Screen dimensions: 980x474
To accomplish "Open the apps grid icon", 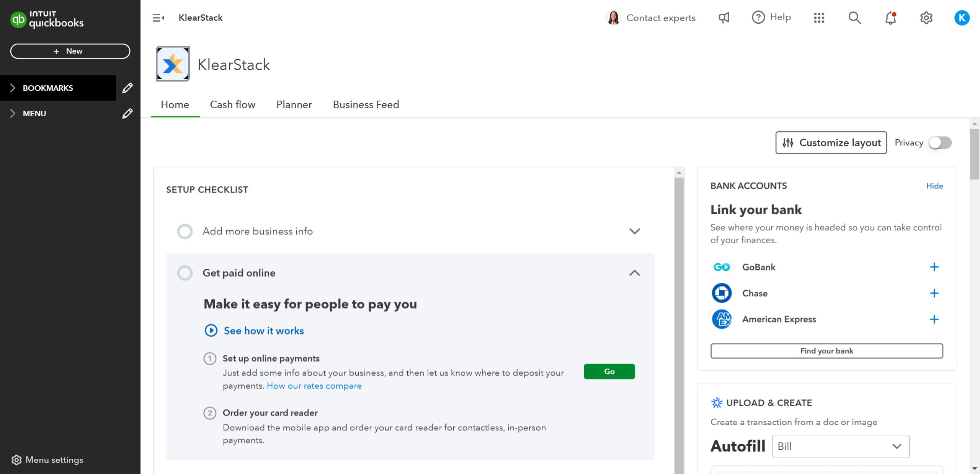I will (x=819, y=18).
